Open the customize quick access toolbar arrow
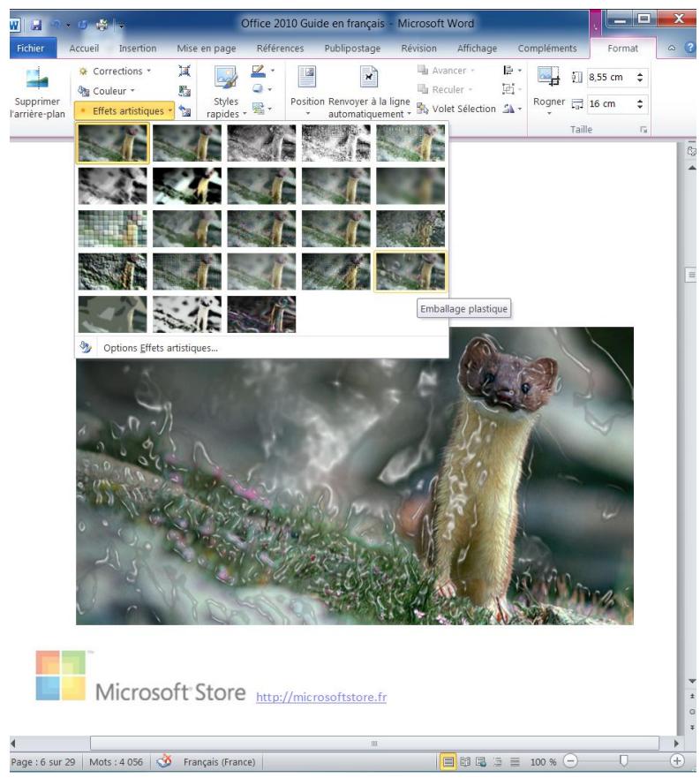The height and width of the screenshot is (778, 700). click(121, 25)
